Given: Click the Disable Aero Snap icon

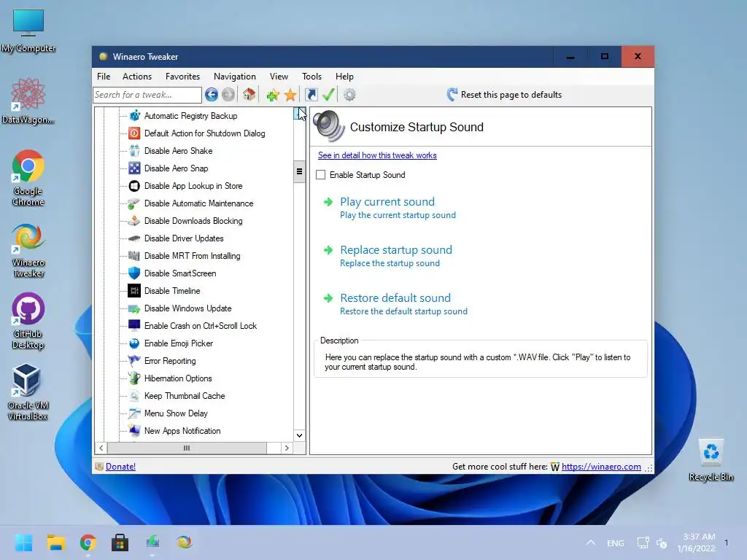Looking at the screenshot, I should (x=134, y=168).
